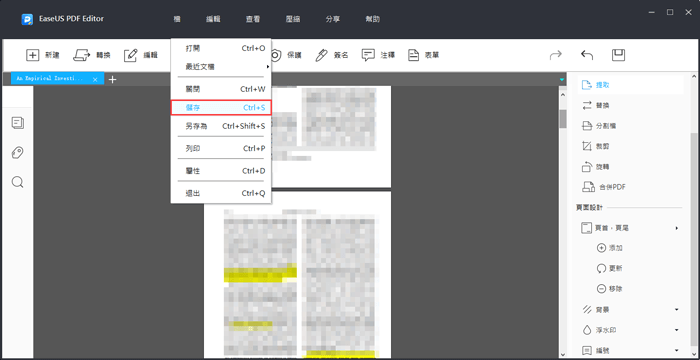
Task: Choose 退出 Ctrl+Q from file menu
Action: point(221,194)
